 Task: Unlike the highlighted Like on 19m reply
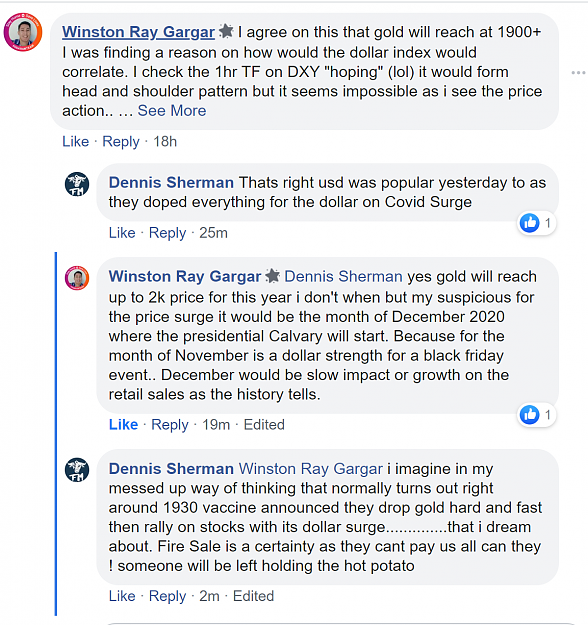click(x=123, y=425)
